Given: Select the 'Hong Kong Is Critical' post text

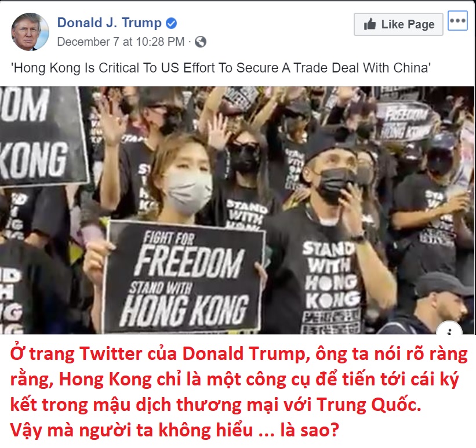Looking at the screenshot, I should tap(221, 68).
